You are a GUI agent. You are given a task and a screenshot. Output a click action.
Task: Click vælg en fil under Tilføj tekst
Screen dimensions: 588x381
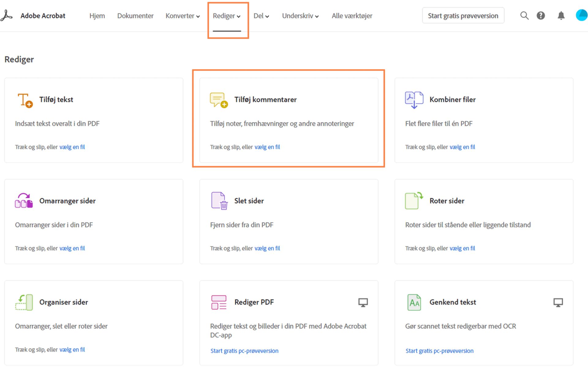(72, 147)
